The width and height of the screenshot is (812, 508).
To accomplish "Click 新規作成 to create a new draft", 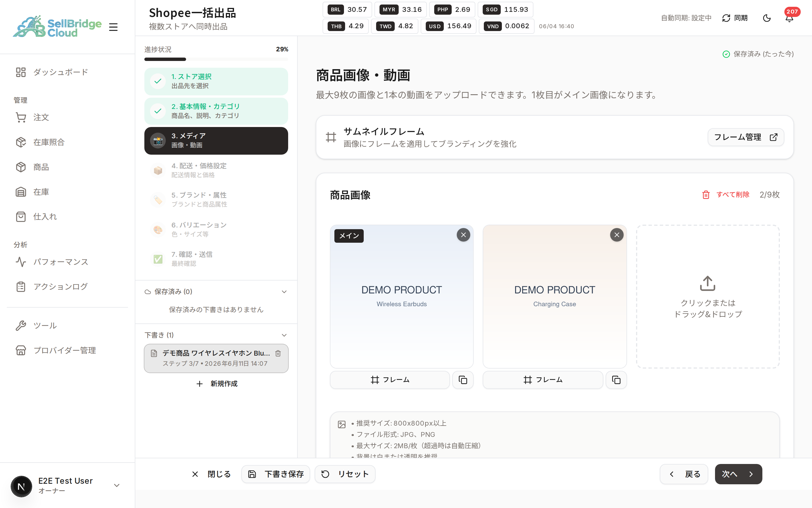I will point(217,384).
